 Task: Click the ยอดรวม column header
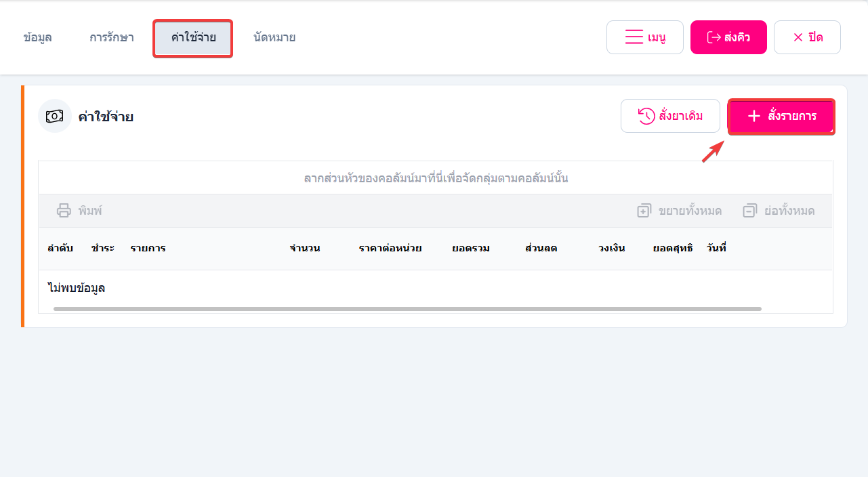click(471, 248)
